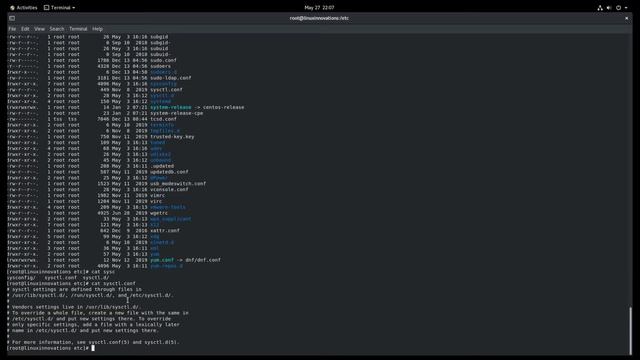640x360 pixels.
Task: Click the xattr.conf file name
Action: pyautogui.click(x=165, y=230)
